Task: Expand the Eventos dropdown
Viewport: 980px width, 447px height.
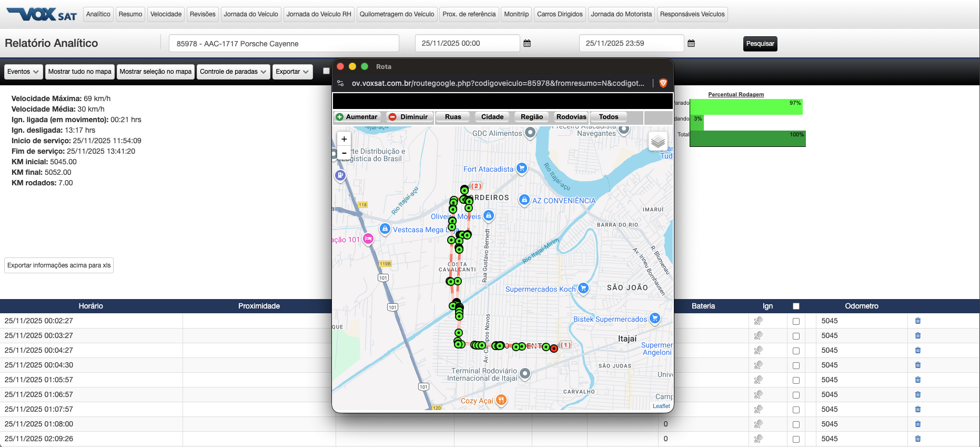Action: 23,72
